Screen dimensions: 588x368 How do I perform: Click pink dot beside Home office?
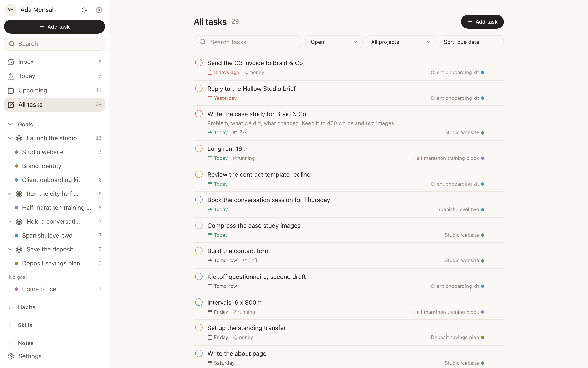point(16,289)
